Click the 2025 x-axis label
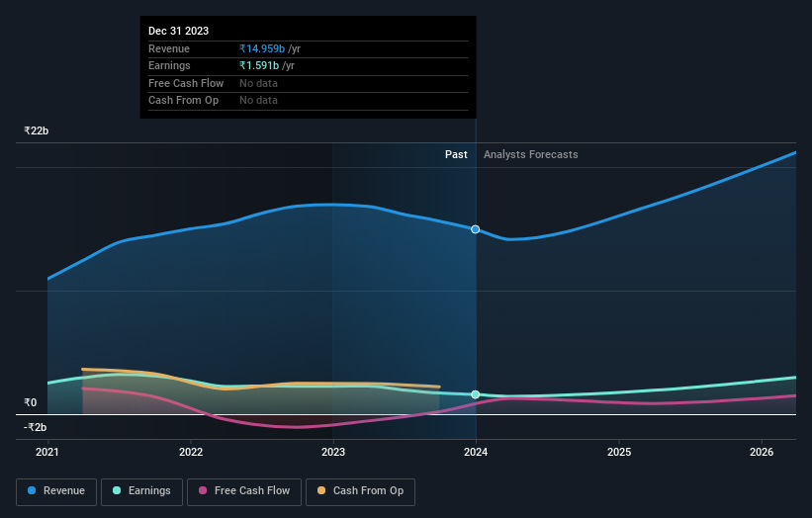This screenshot has width=812, height=518. coord(619,452)
